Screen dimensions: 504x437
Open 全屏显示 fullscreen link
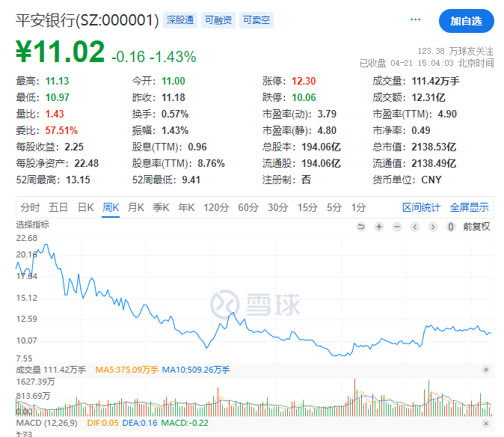470,207
